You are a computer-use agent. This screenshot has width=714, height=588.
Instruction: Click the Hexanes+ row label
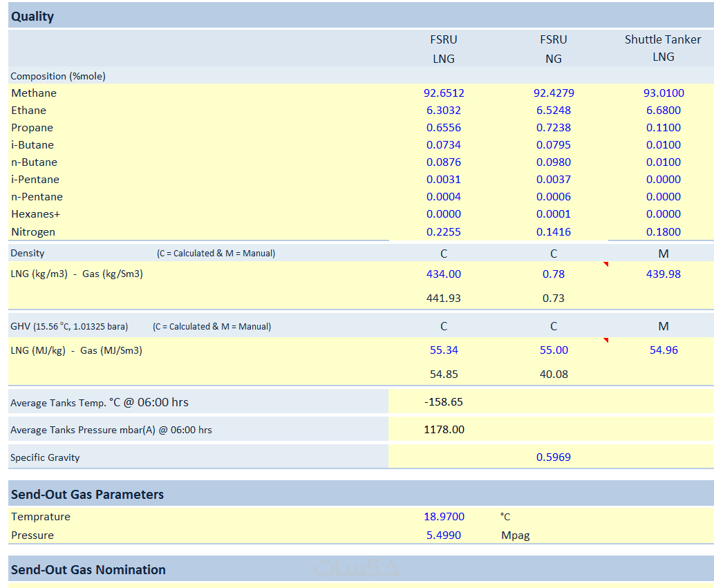(35, 214)
